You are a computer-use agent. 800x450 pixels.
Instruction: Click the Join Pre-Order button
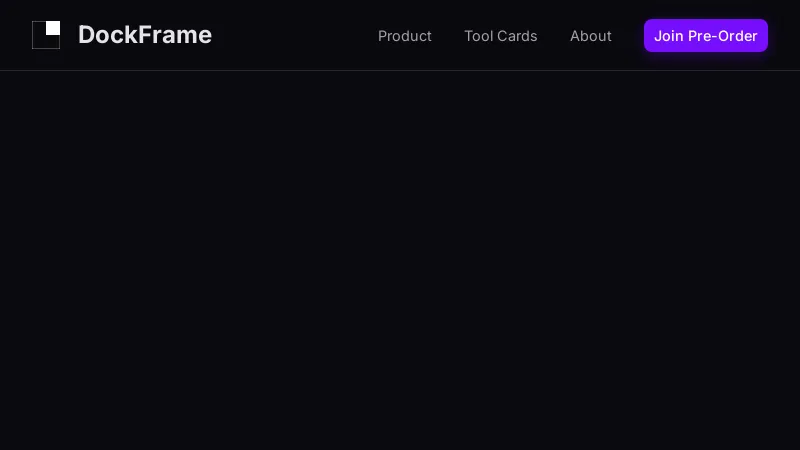[x=706, y=36]
